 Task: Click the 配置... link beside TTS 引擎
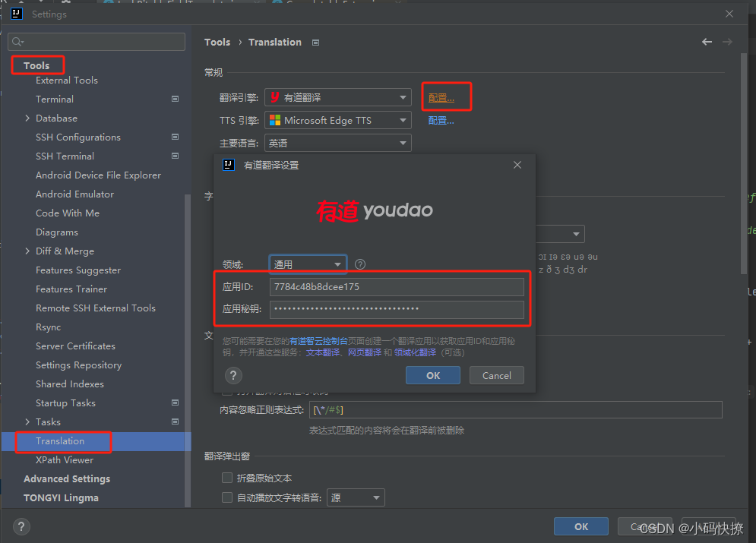441,121
